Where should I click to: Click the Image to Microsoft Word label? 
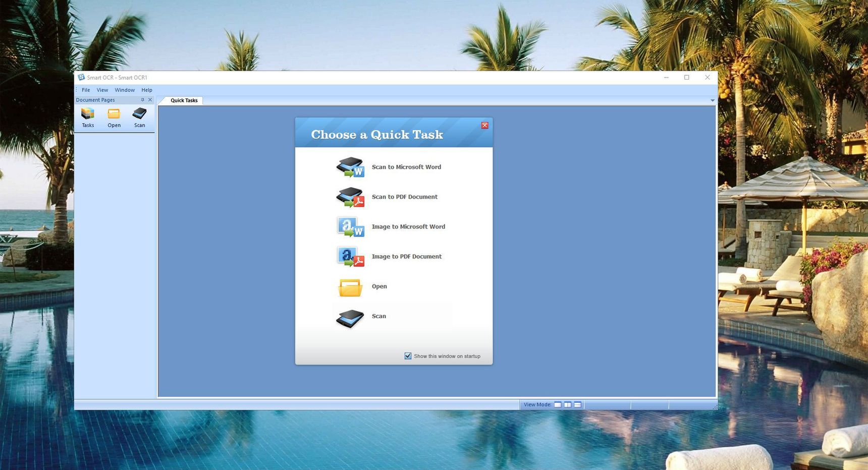(408, 226)
